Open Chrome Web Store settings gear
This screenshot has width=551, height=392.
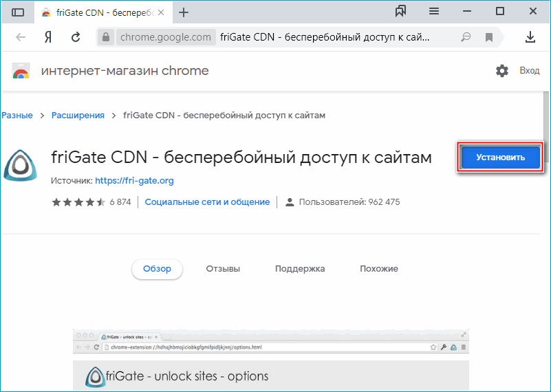tap(502, 71)
